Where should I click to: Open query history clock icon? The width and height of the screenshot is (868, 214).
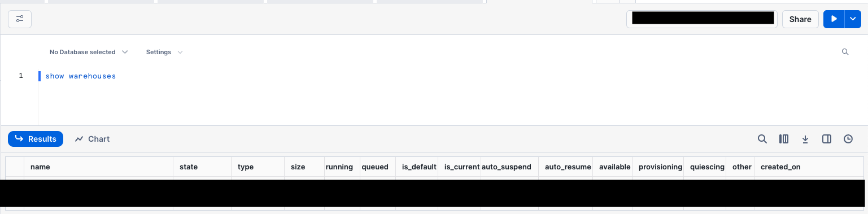tap(848, 139)
